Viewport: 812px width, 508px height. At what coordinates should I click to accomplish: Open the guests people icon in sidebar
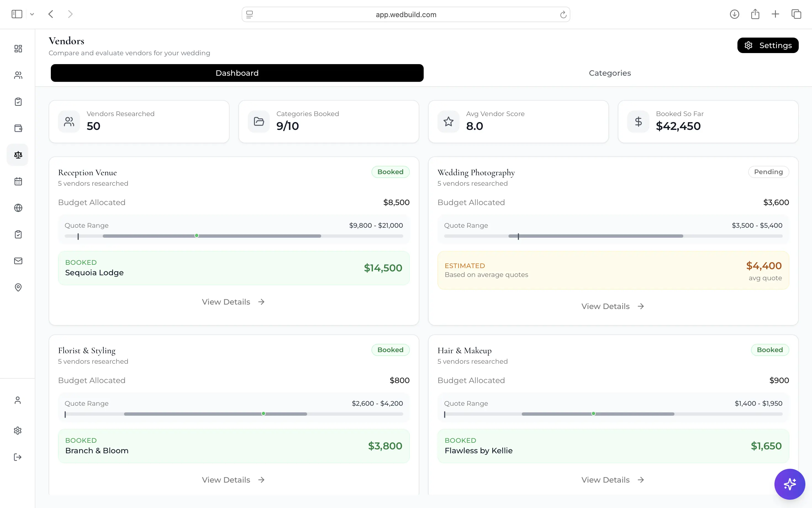point(18,75)
